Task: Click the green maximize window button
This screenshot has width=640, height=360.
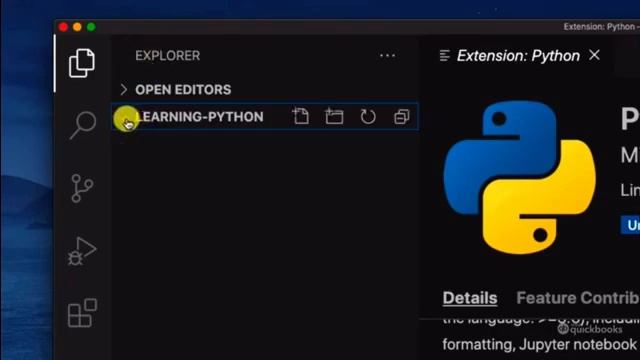Action: click(91, 27)
